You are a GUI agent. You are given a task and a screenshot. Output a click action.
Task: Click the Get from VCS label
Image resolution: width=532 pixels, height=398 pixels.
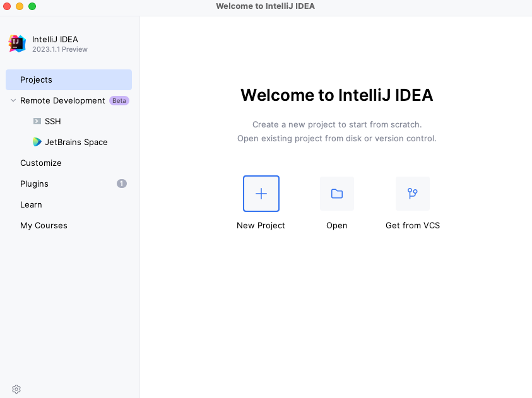[x=413, y=225]
